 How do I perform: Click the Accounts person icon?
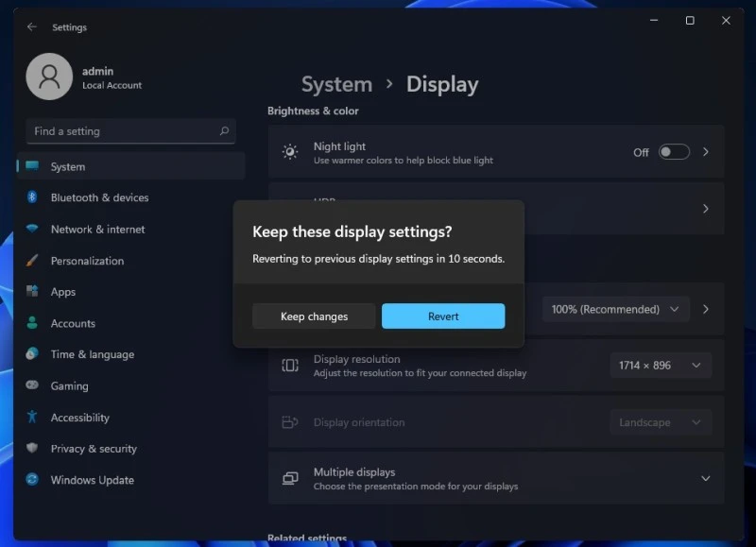pos(34,323)
